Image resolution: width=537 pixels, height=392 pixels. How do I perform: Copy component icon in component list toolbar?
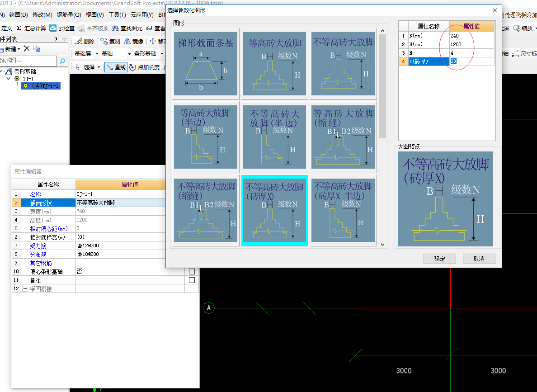click(37, 49)
